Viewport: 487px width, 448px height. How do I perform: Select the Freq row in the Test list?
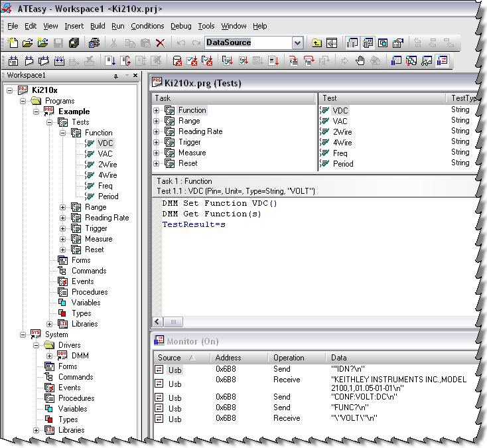[x=340, y=153]
